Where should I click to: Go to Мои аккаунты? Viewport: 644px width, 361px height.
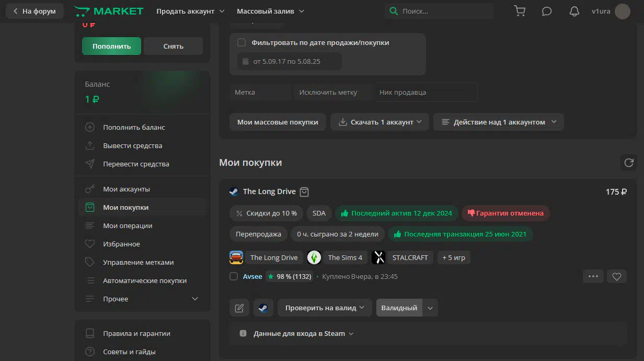click(x=142, y=189)
